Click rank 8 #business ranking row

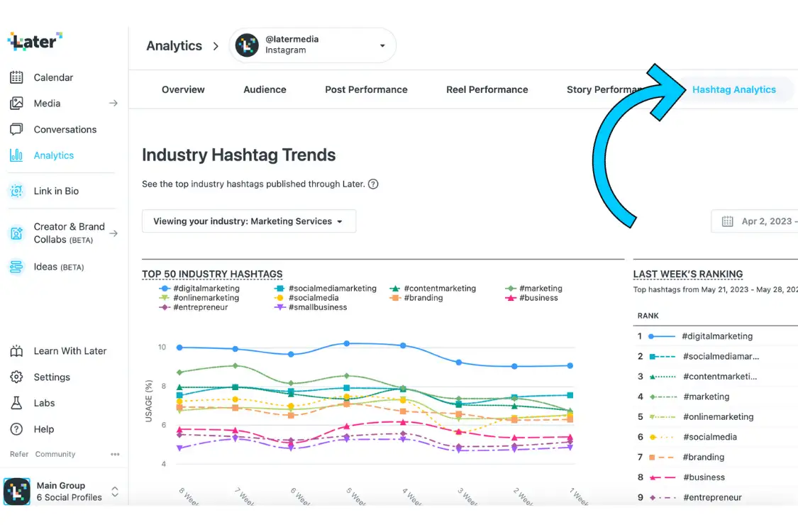[716, 477]
